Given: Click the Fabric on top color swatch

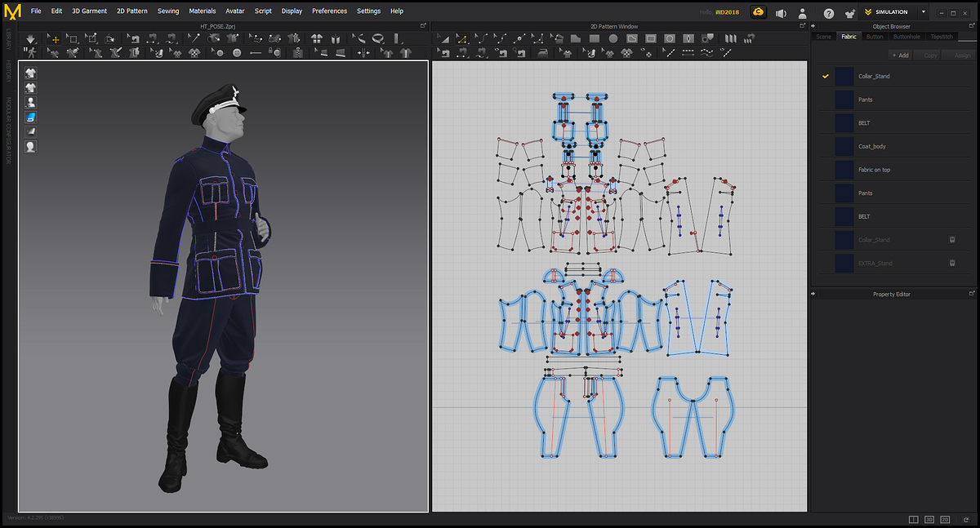Looking at the screenshot, I should coord(844,170).
